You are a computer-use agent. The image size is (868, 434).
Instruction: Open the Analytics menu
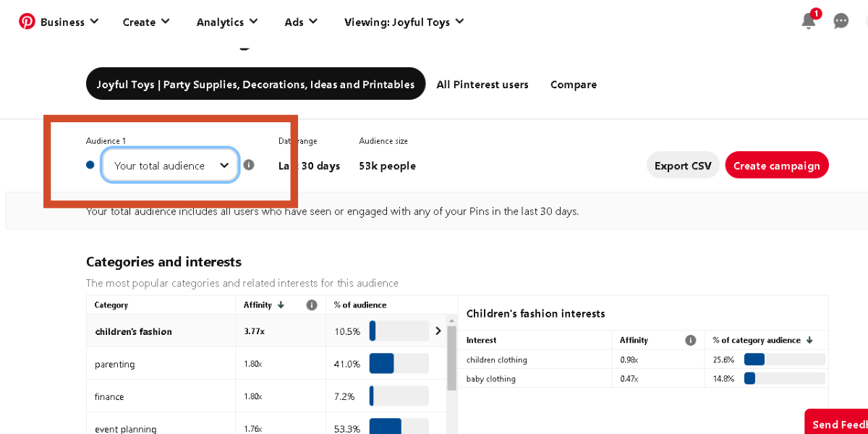point(227,22)
